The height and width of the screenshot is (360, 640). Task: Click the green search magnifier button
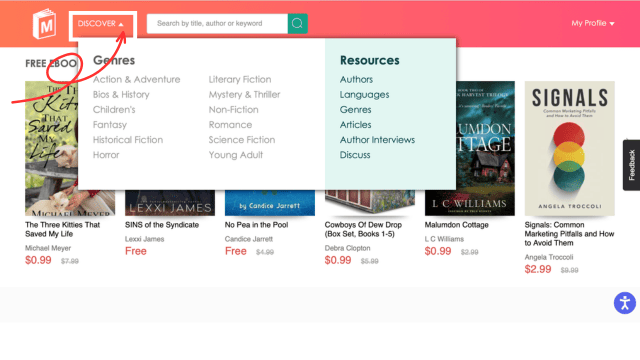click(x=298, y=23)
